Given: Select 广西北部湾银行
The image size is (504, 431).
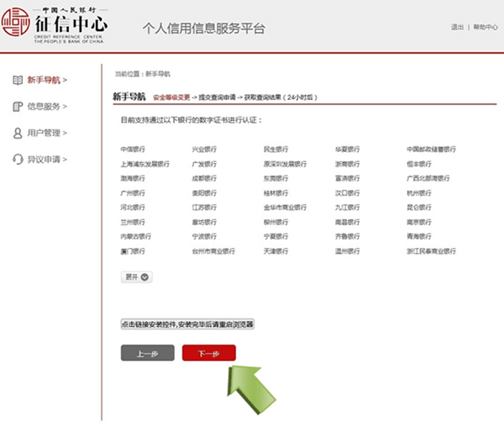Looking at the screenshot, I should pyautogui.click(x=428, y=178).
